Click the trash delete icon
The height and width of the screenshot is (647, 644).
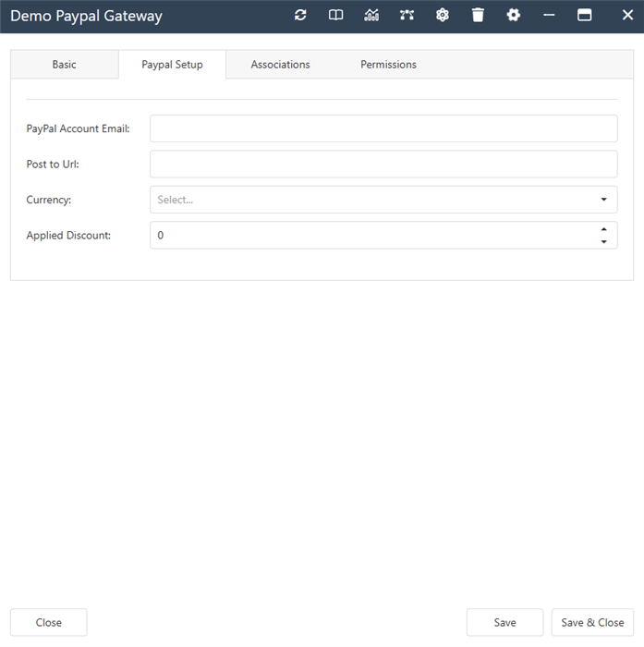[x=478, y=16]
